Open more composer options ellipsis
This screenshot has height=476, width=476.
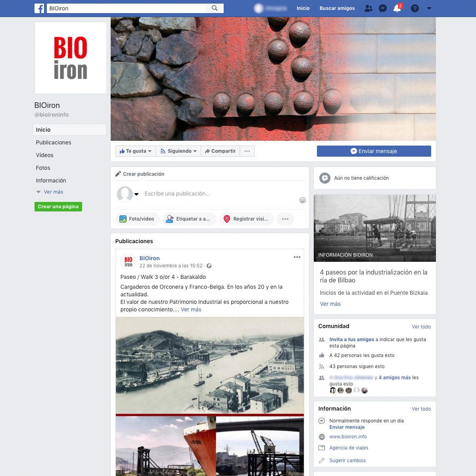tap(285, 219)
